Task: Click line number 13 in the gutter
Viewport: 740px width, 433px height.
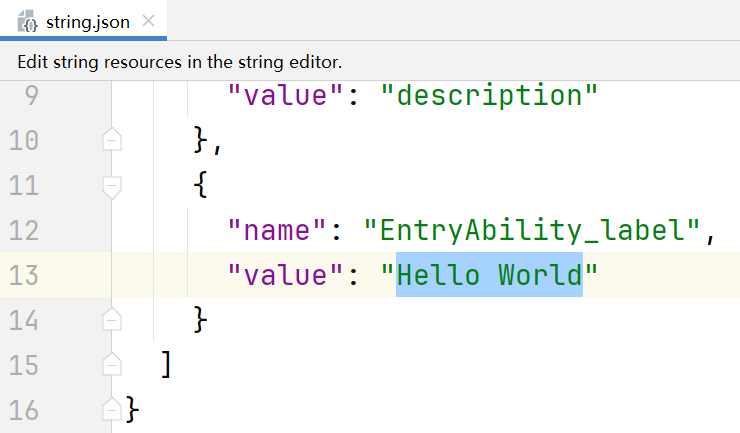Action: pos(24,275)
